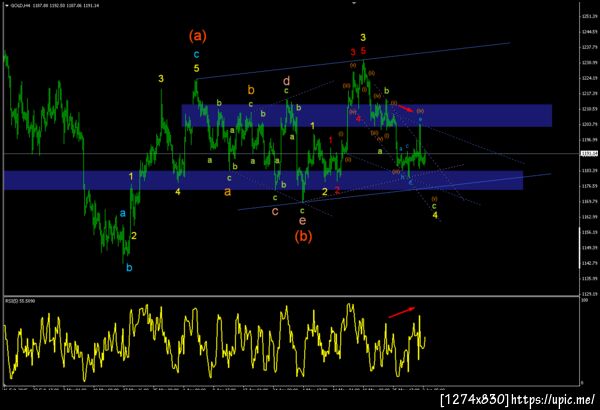This screenshot has height=410, width=600.
Task: Select the lower blue support rectangle
Action: pyautogui.click(x=263, y=180)
